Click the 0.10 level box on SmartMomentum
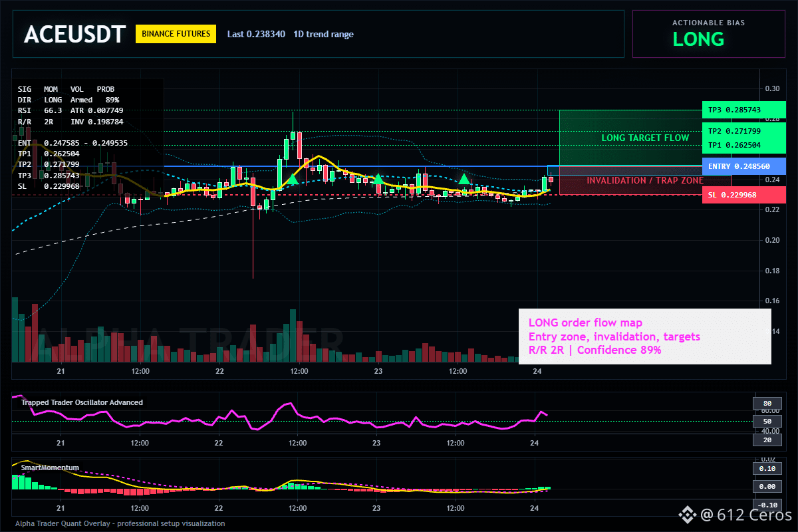Viewport: 798px width, 532px height. (x=767, y=469)
